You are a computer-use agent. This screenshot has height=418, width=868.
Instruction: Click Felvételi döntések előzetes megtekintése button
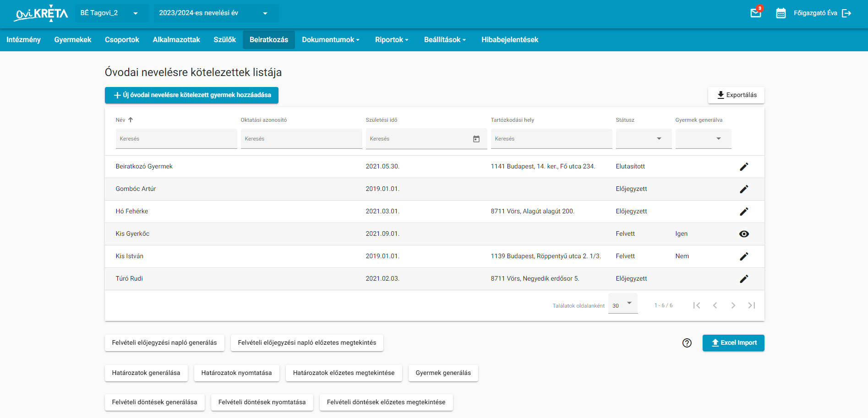386,402
